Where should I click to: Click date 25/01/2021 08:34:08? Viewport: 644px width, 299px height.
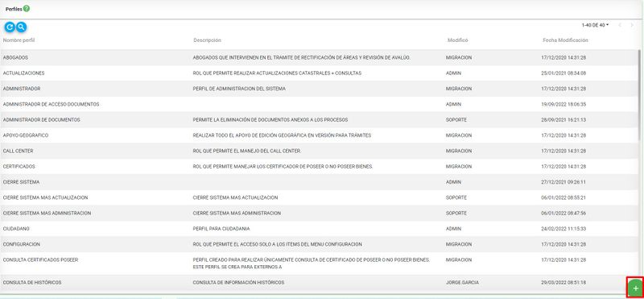click(563, 73)
